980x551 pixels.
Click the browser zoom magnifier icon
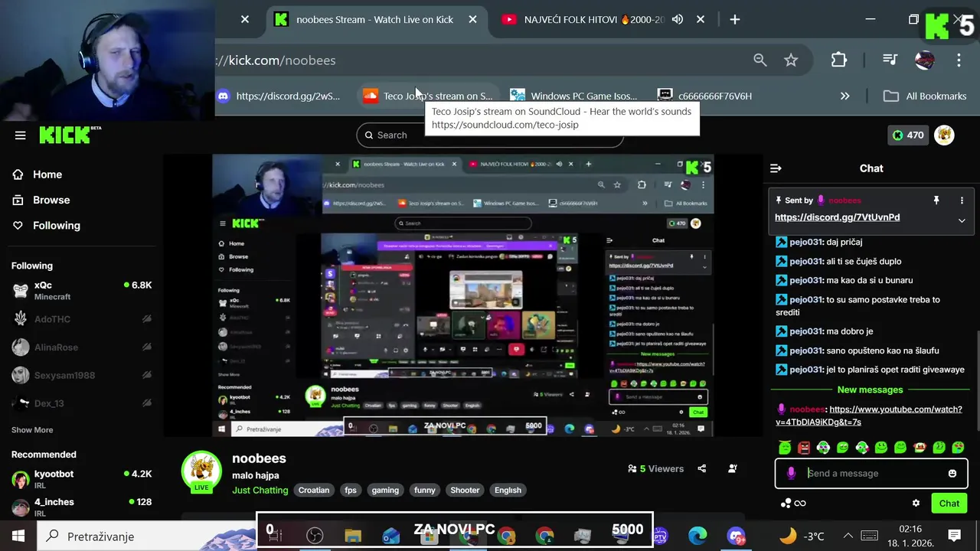759,60
